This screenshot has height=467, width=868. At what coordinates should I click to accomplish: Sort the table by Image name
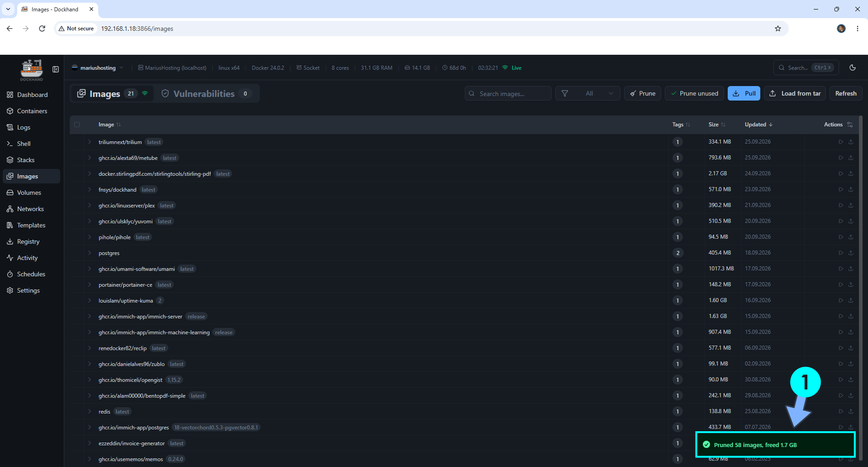click(110, 125)
